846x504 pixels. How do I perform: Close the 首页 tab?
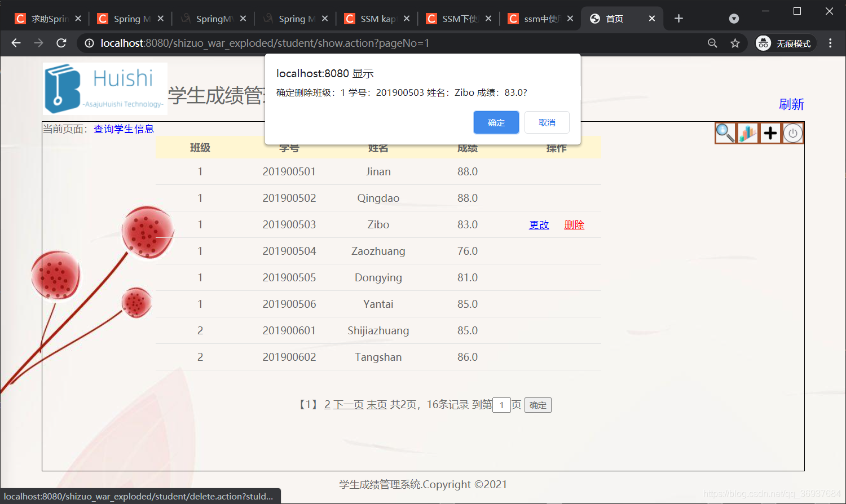pos(652,19)
